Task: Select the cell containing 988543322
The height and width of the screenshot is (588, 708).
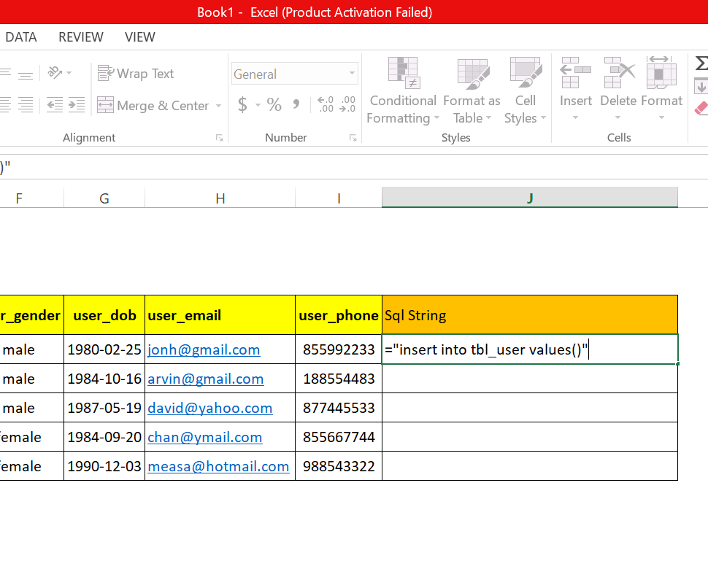Action: pyautogui.click(x=339, y=466)
